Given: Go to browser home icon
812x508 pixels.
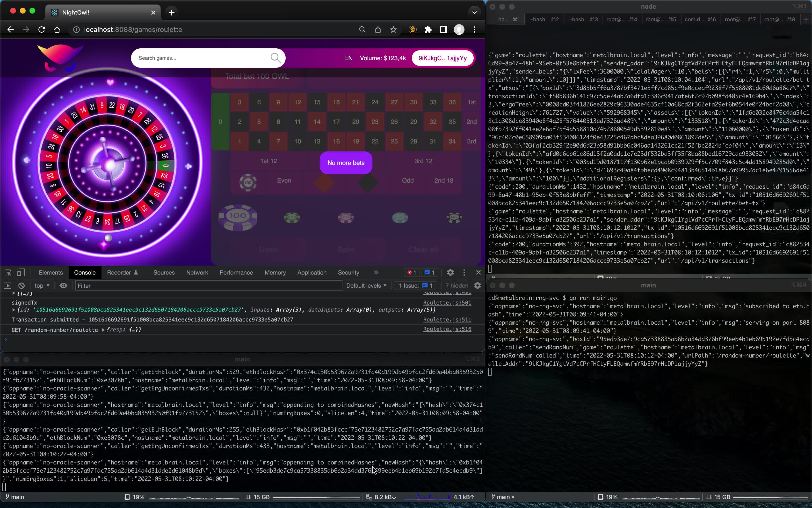Looking at the screenshot, I should (57, 30).
